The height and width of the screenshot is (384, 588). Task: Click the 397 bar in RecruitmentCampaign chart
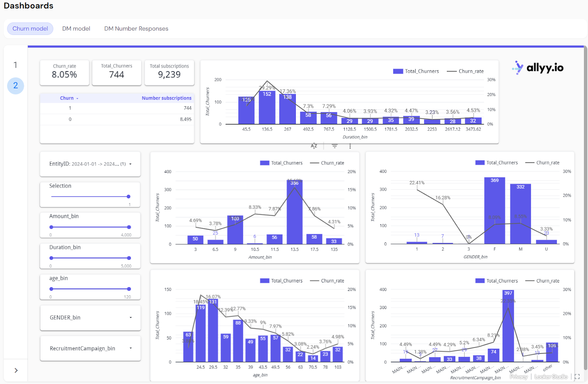(508, 326)
